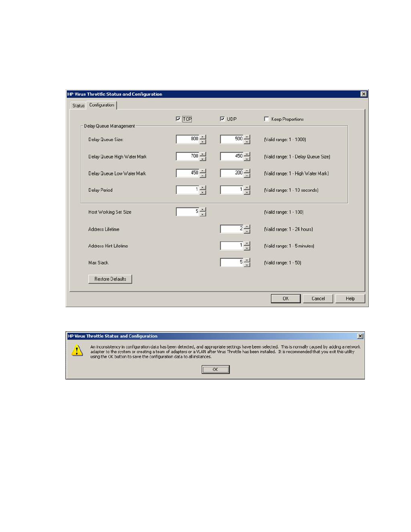Close the configuration window with X
The image size is (411, 532).
point(364,94)
